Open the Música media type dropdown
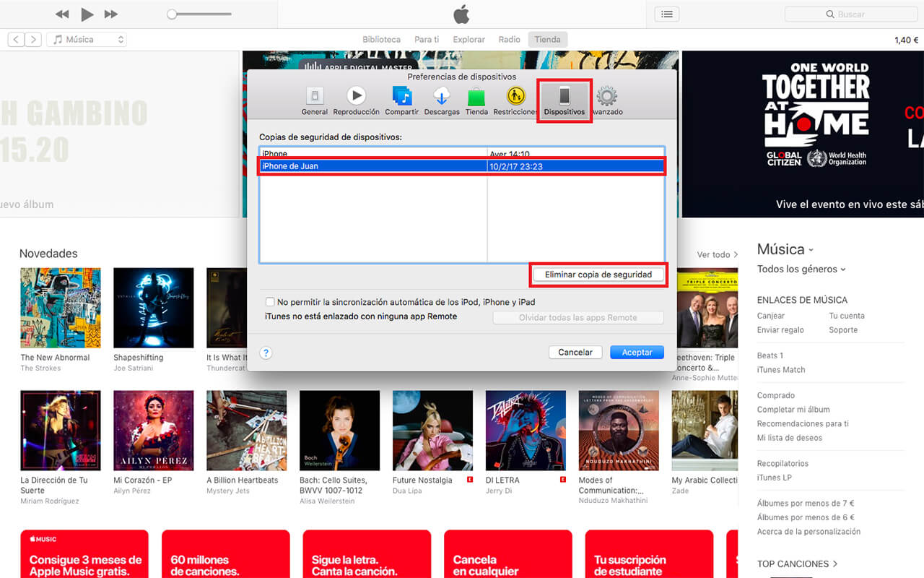The height and width of the screenshot is (578, 924). [x=87, y=40]
